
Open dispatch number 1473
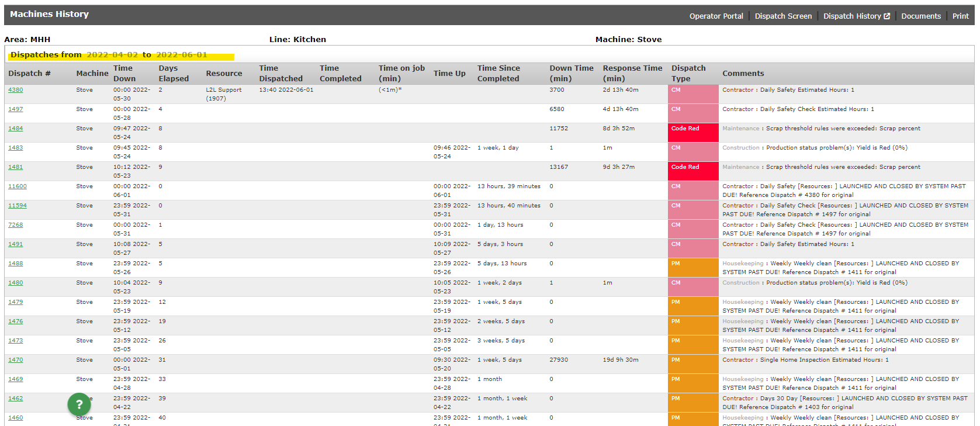pos(16,341)
